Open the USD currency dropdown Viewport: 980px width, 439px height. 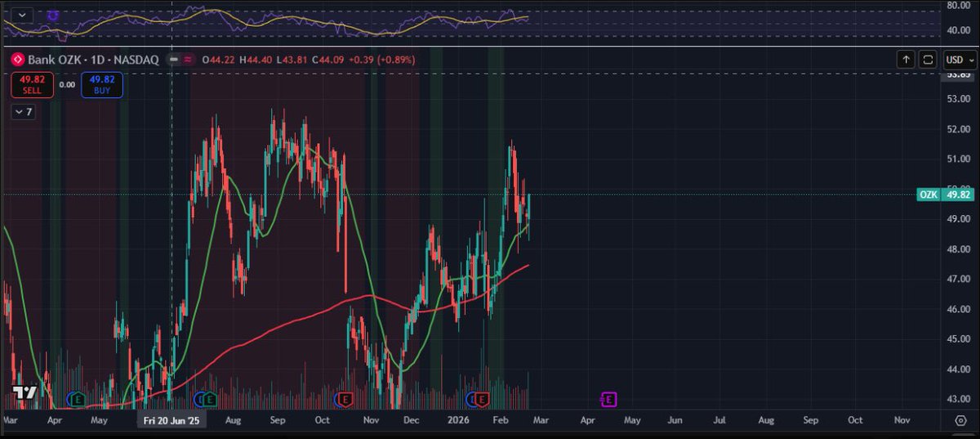[959, 60]
